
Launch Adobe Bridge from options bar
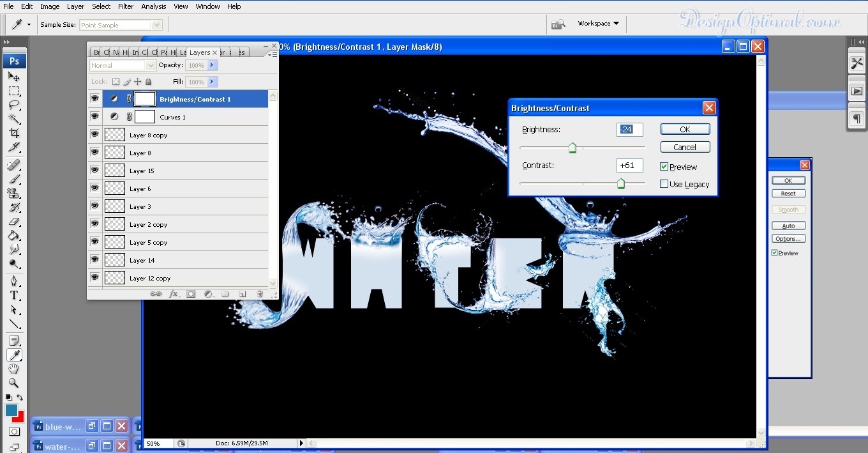[x=558, y=24]
